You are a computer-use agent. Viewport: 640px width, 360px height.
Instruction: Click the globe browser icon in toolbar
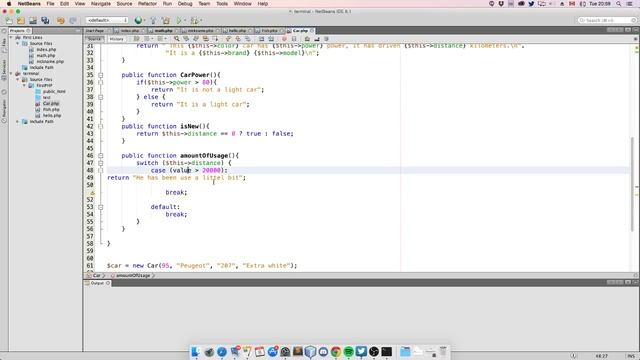click(x=138, y=20)
